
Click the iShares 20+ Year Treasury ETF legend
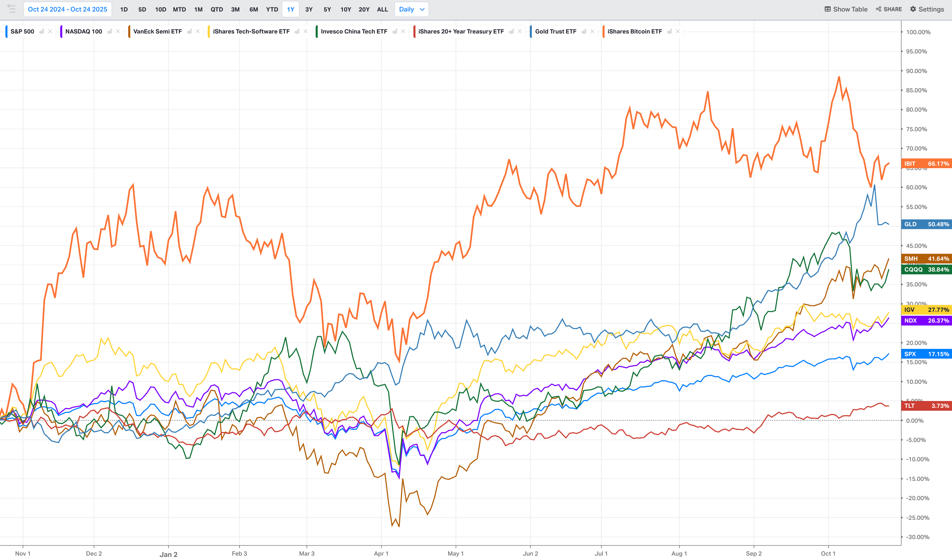(x=460, y=31)
